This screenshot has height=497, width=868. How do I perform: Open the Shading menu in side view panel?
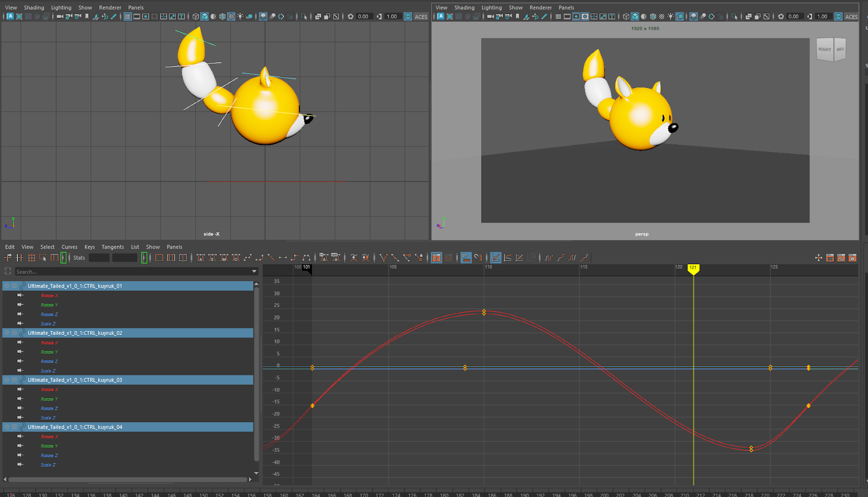34,8
